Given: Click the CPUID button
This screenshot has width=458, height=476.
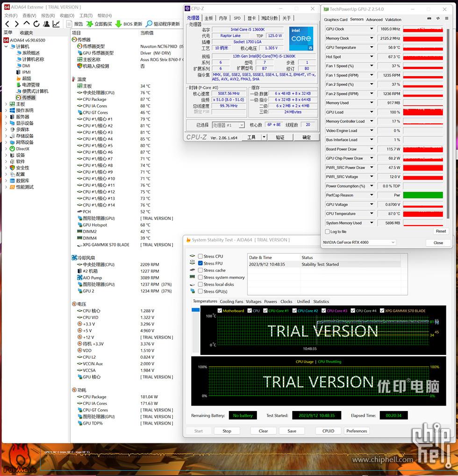Looking at the screenshot, I should pyautogui.click(x=329, y=431).
